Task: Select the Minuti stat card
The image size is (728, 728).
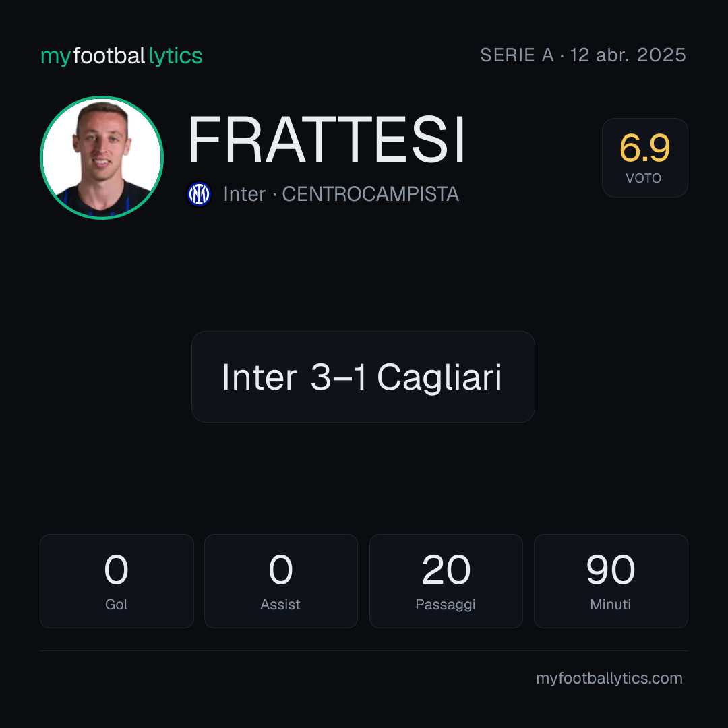Action: pos(611,581)
